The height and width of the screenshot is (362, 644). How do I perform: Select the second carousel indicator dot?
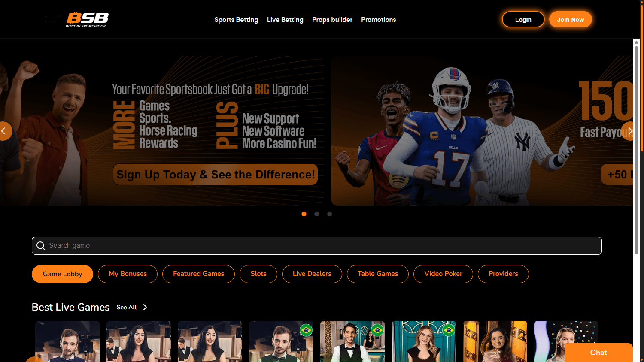317,214
